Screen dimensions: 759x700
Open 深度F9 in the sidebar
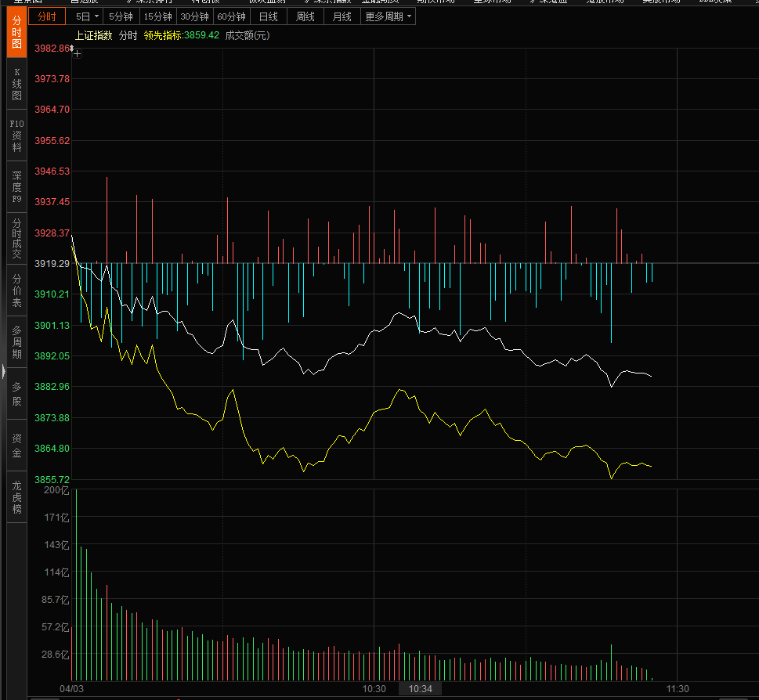click(x=16, y=187)
